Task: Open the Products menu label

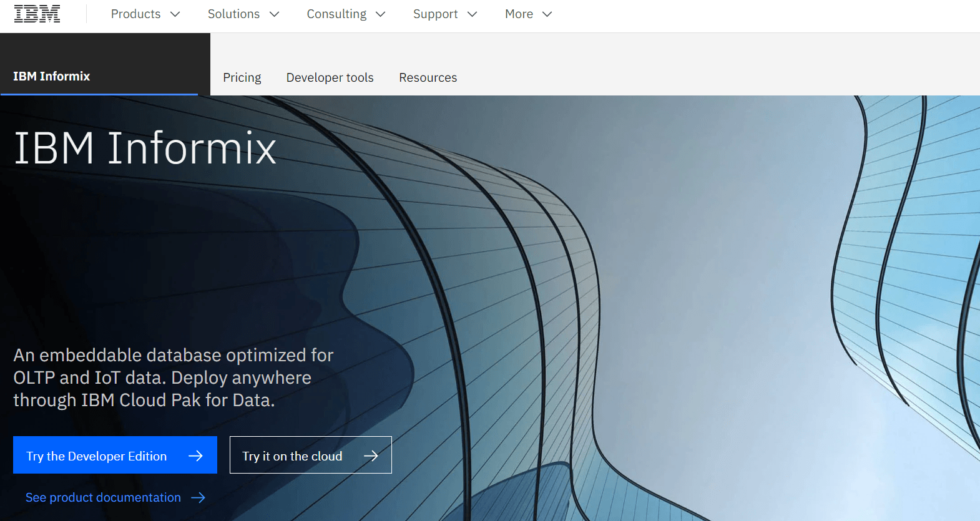Action: [x=135, y=14]
